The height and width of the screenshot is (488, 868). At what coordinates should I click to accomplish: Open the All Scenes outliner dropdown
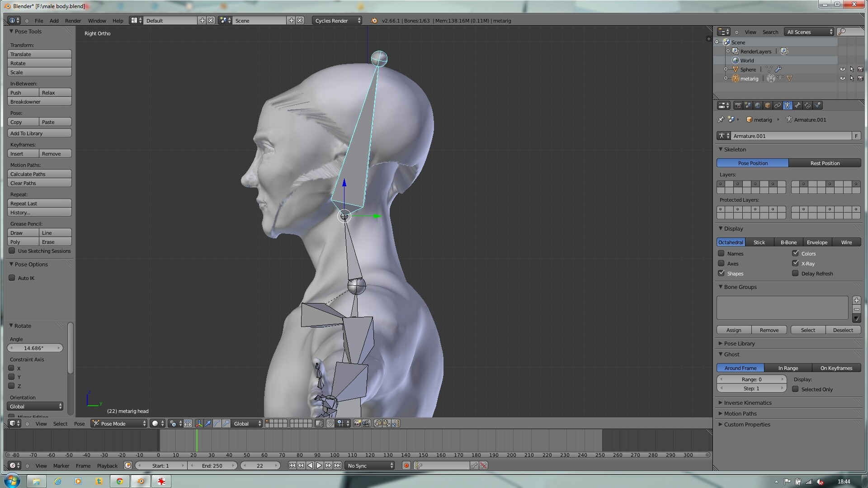pos(809,32)
